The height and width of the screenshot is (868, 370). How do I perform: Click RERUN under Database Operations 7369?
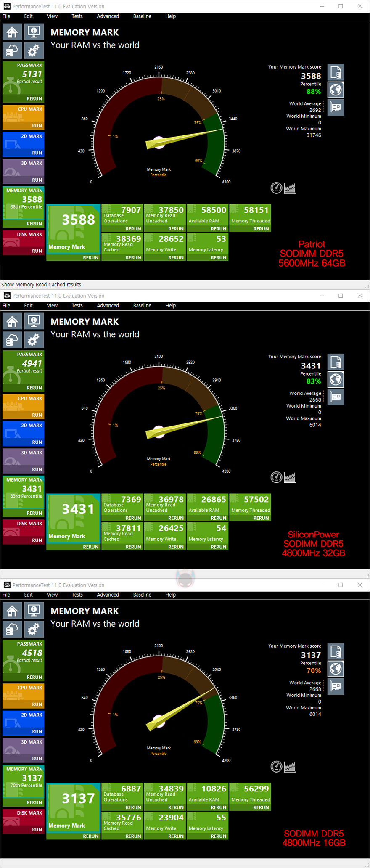tap(133, 519)
